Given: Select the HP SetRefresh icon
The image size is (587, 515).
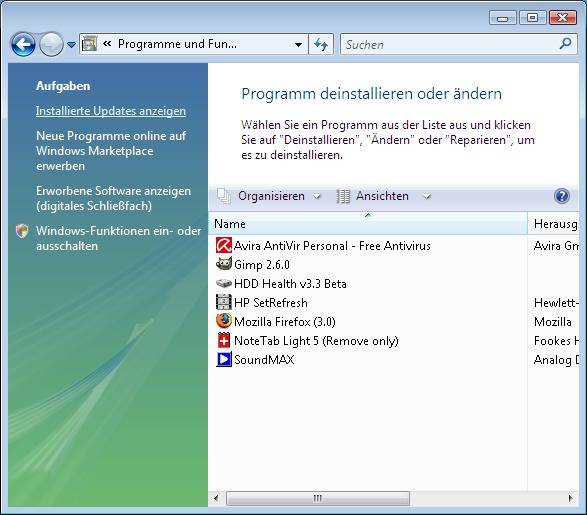Looking at the screenshot, I should (224, 302).
